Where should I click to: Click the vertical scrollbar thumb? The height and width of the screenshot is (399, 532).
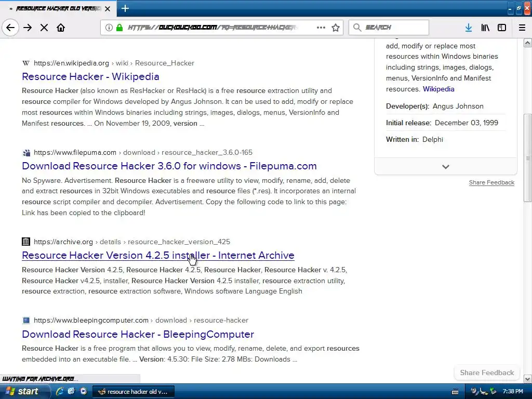(528, 158)
